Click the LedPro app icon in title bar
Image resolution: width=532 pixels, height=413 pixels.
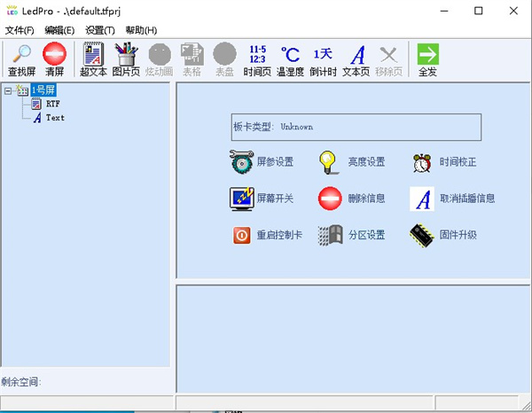(12, 11)
